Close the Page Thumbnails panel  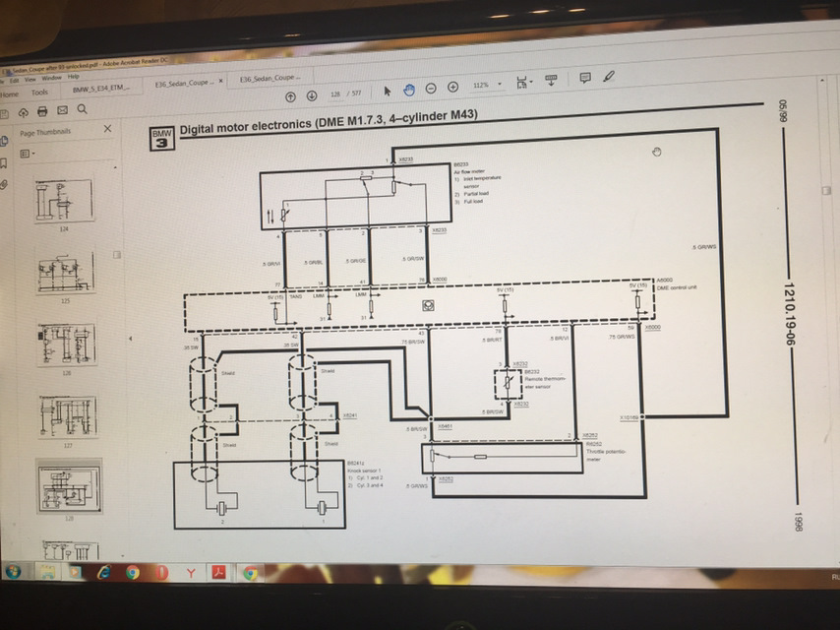click(x=107, y=129)
